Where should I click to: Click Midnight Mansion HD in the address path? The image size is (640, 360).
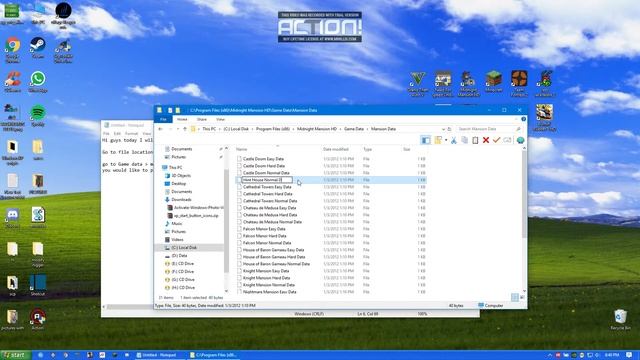pyautogui.click(x=317, y=129)
